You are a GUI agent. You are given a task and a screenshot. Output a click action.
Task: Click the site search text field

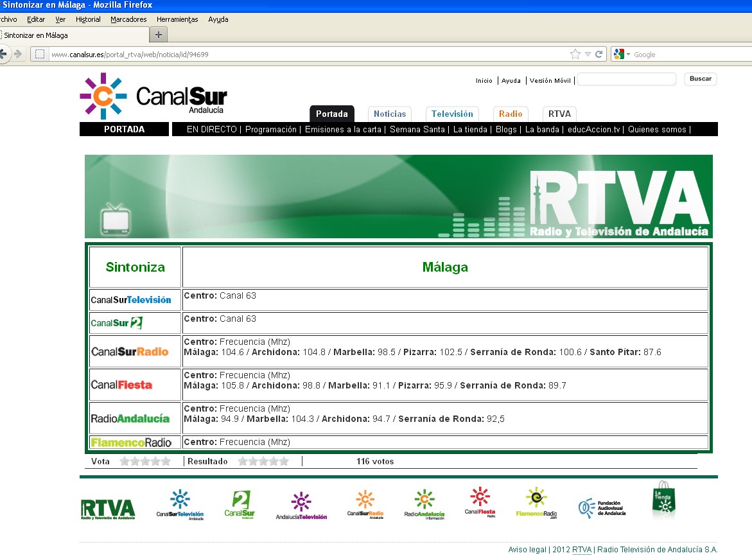point(626,80)
